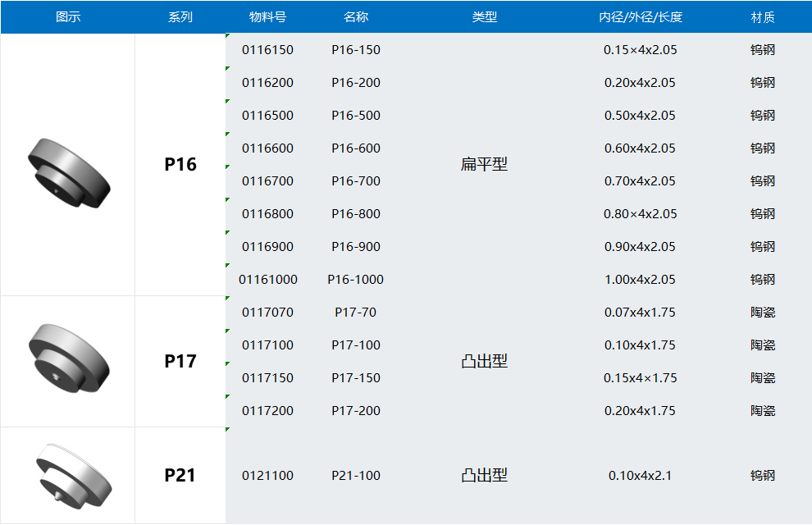
Task: Select part number 01161000
Action: [268, 280]
